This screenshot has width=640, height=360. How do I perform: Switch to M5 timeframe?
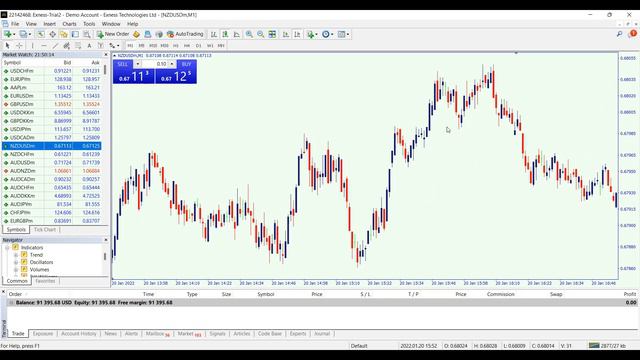141,46
